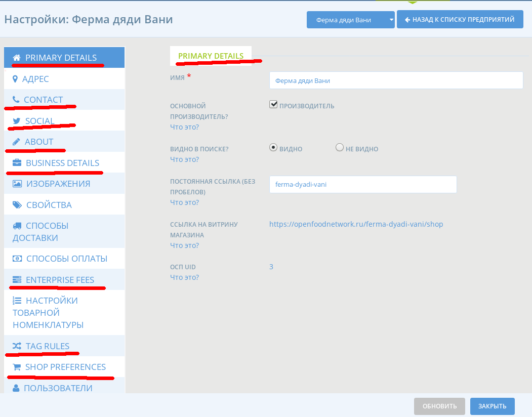Click Что это? under ОСП UID

pyautogui.click(x=184, y=277)
